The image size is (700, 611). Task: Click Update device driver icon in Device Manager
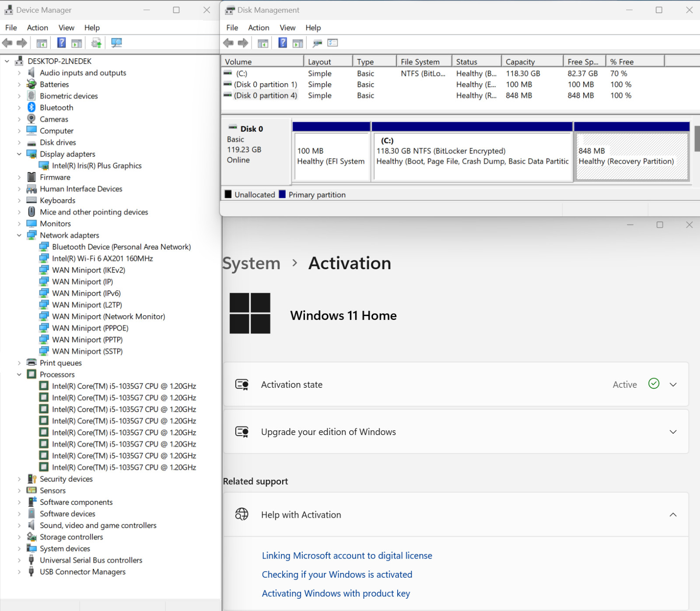point(97,43)
